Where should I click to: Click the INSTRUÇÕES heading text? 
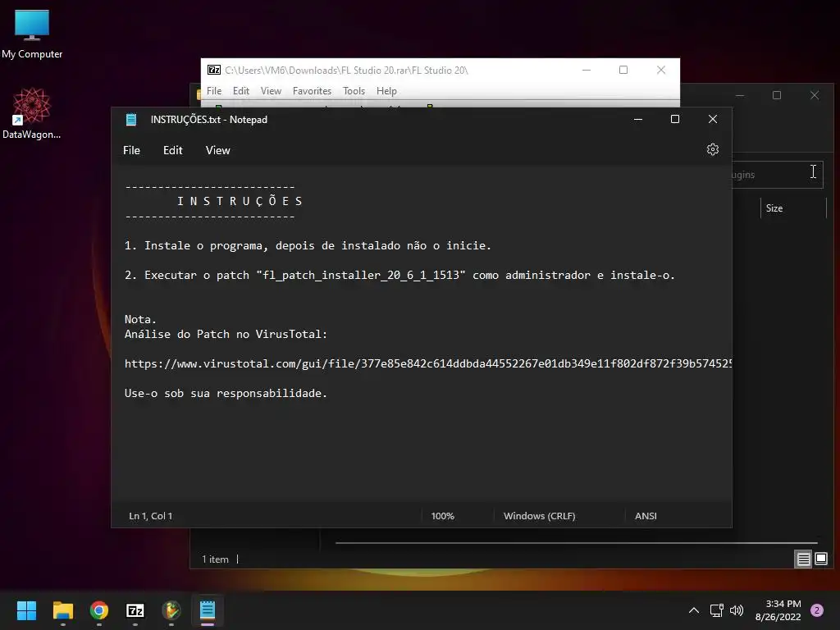pos(240,202)
